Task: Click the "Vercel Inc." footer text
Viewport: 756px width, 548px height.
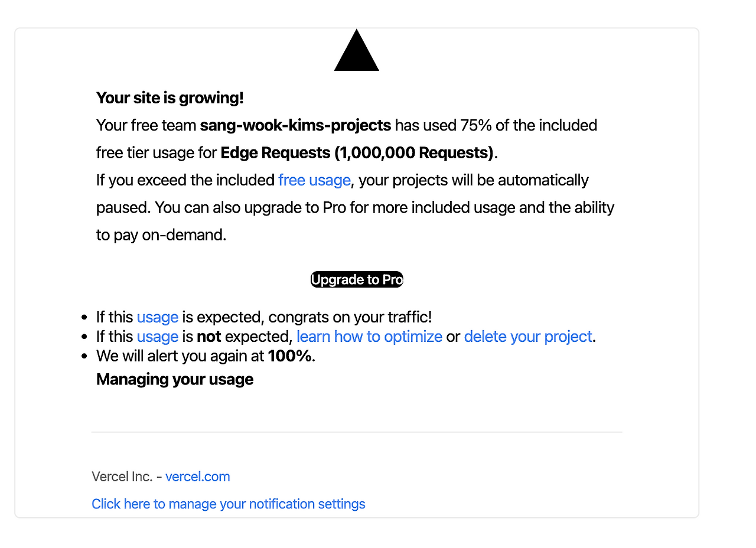Action: [122, 477]
